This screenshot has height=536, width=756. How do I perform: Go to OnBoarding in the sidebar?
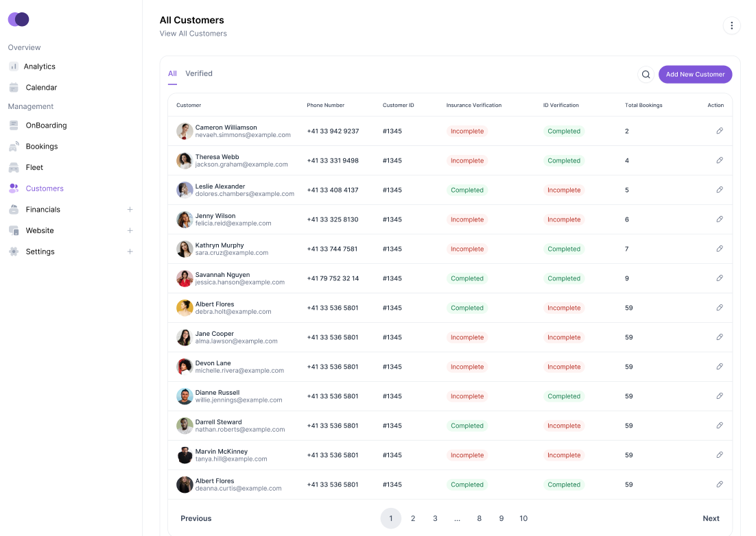46,125
